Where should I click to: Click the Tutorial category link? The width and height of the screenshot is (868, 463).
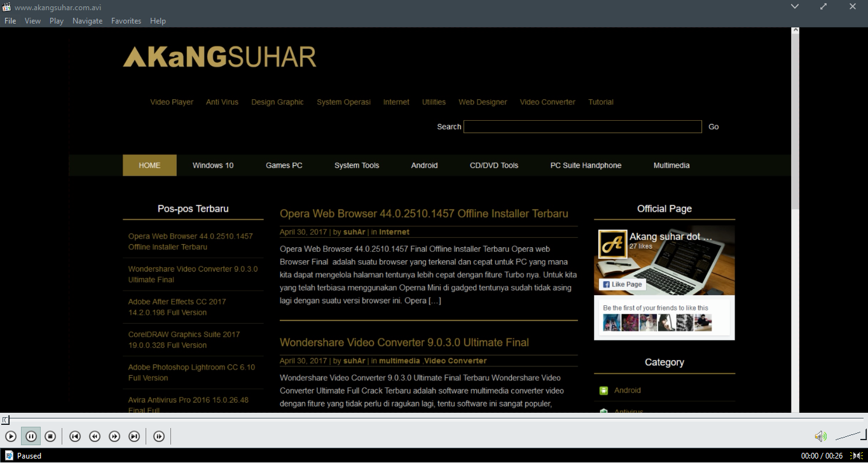coord(601,102)
